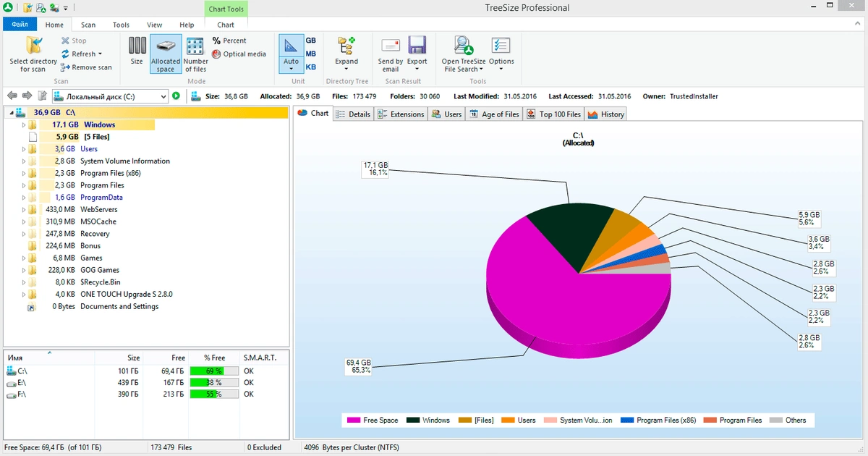Set unit to GB
Viewport: 868px width, 456px height.
(x=310, y=41)
